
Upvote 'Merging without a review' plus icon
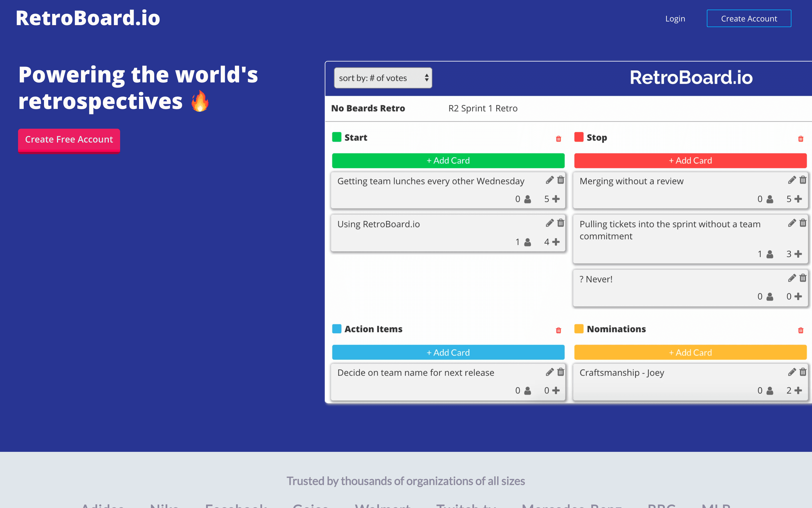pos(798,199)
